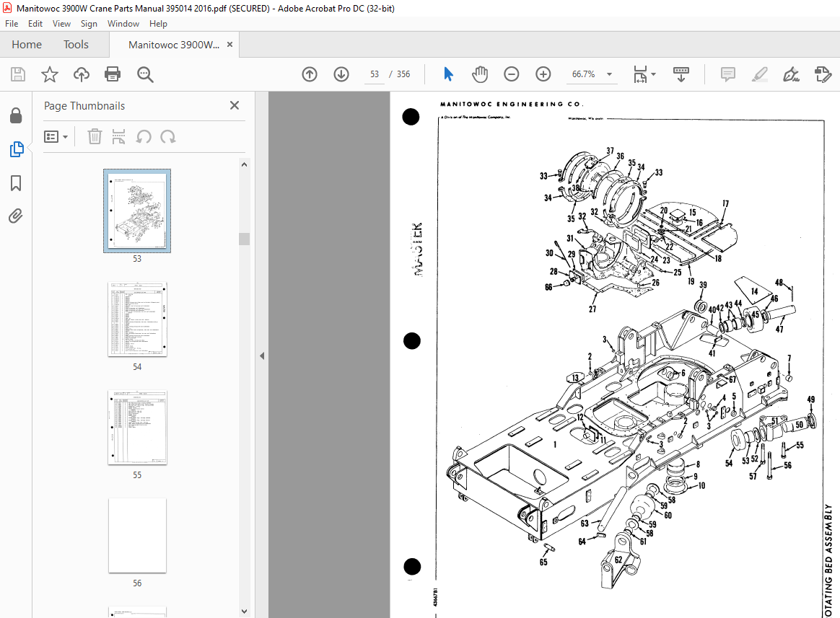Open the Sign menu
The image size is (840, 618).
(x=89, y=24)
